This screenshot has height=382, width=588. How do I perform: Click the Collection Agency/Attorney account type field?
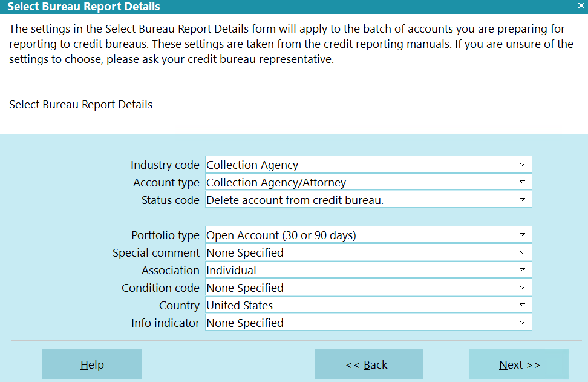click(368, 182)
